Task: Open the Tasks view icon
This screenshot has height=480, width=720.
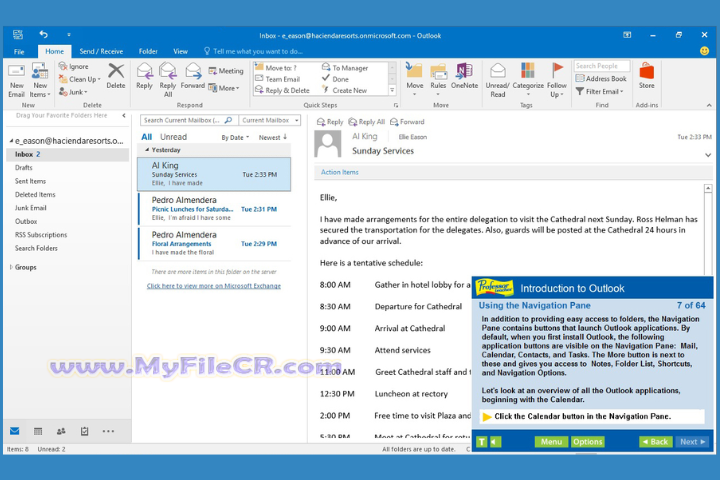Action: click(84, 431)
